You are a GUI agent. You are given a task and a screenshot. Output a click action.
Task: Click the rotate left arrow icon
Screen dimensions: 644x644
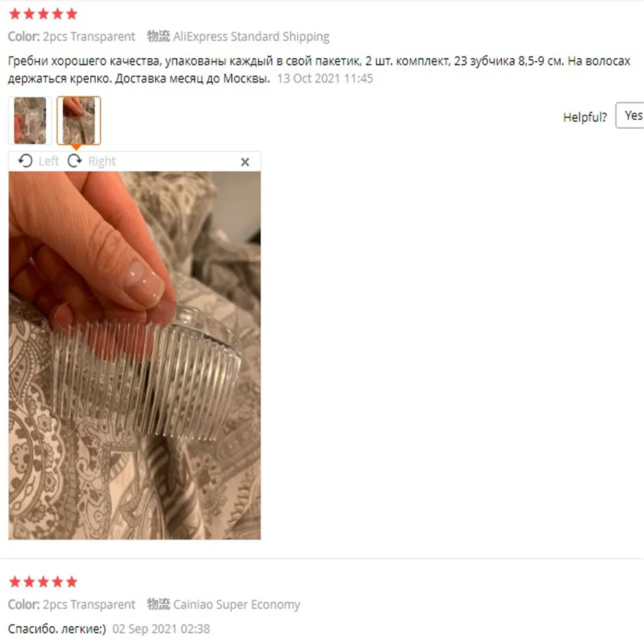coord(26,161)
